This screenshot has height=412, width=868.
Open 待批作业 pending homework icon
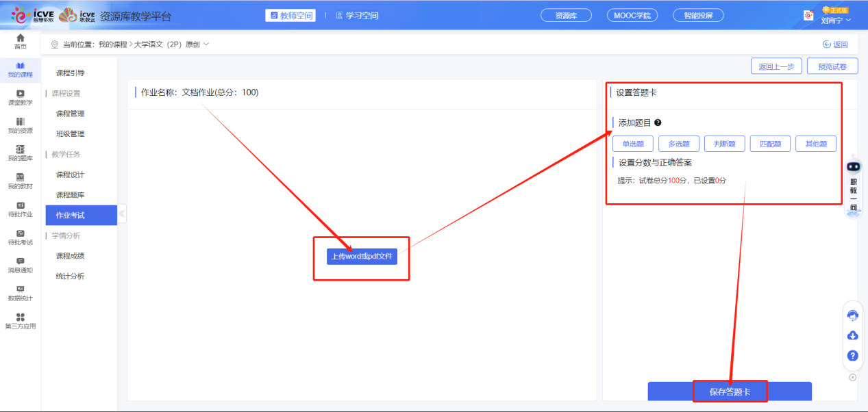(x=21, y=209)
